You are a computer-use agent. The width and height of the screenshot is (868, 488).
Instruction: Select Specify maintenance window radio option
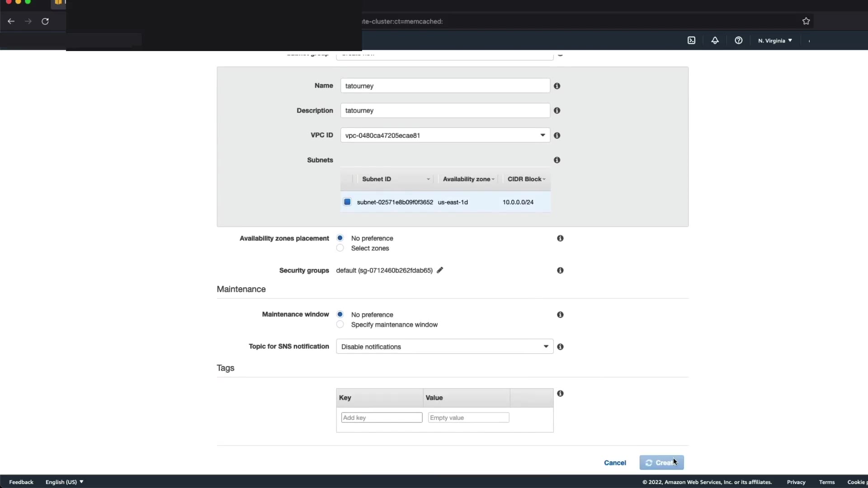coord(340,324)
